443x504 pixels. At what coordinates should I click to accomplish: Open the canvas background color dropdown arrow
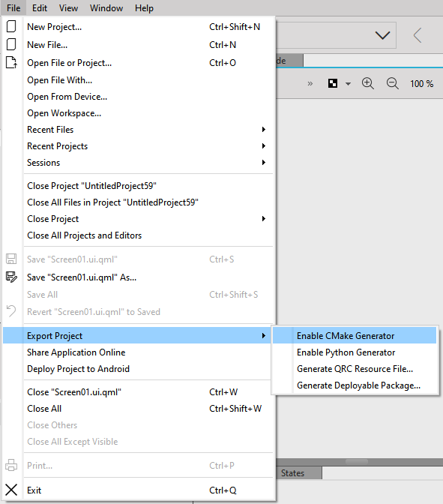pos(348,84)
